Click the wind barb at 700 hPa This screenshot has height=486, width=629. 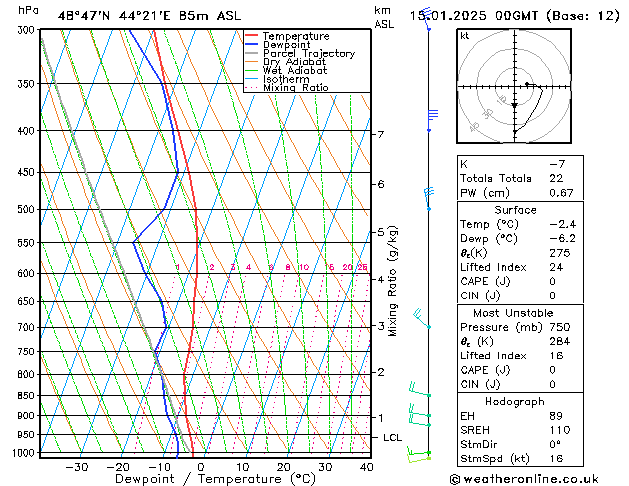coord(422,319)
